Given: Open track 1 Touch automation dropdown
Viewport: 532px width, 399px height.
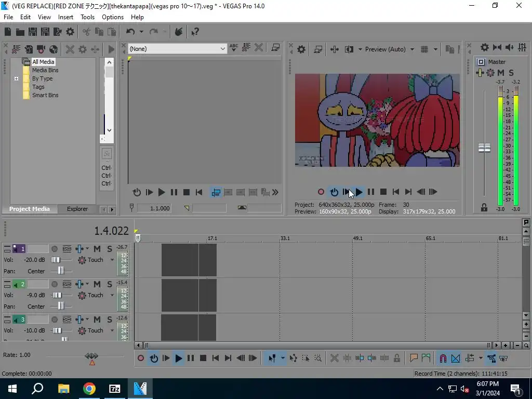Looking at the screenshot, I should pyautogui.click(x=112, y=260).
